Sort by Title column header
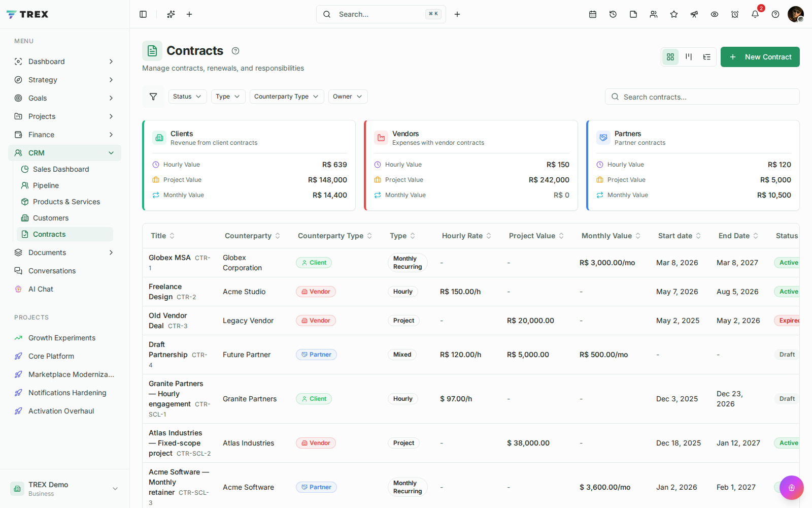812x508 pixels. pyautogui.click(x=163, y=236)
